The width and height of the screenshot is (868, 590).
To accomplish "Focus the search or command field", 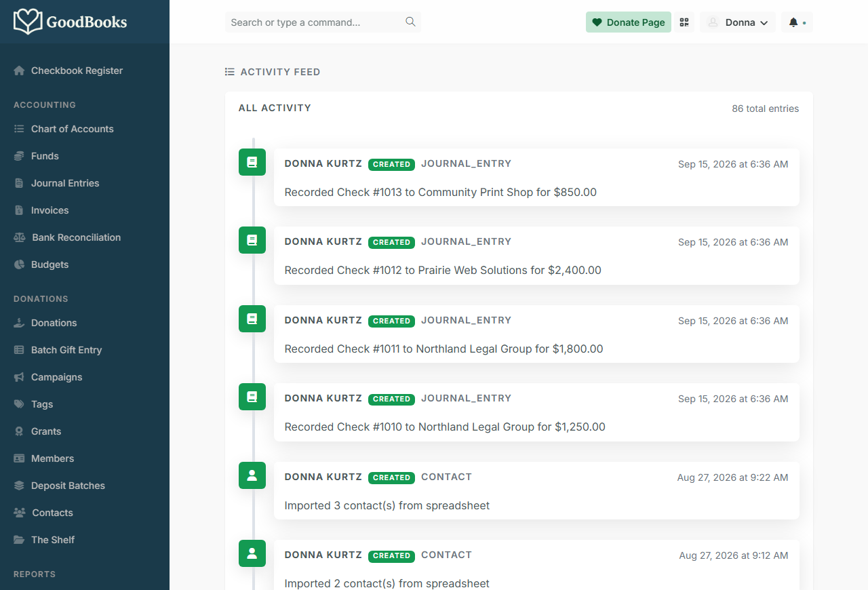I will point(323,22).
